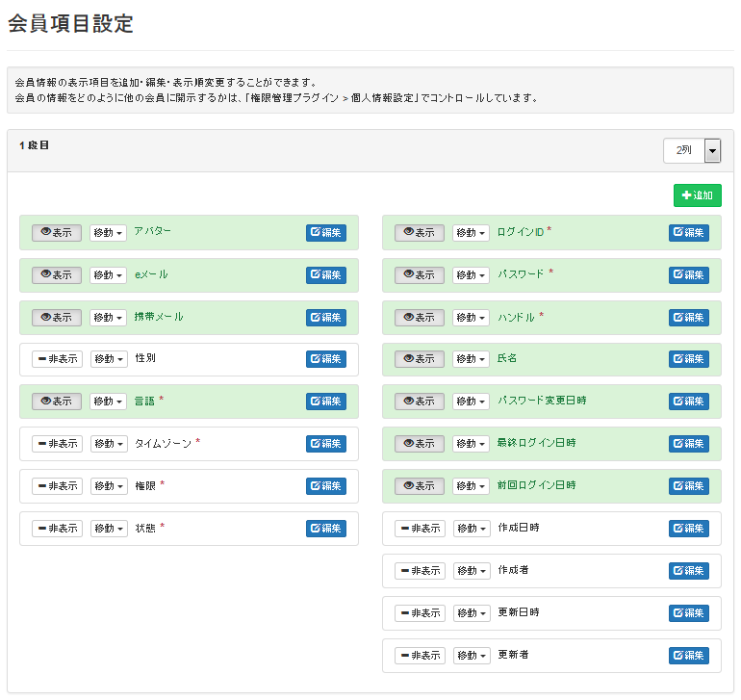741x700 pixels.
Task: Click the edit icon for ログインID
Action: click(688, 233)
